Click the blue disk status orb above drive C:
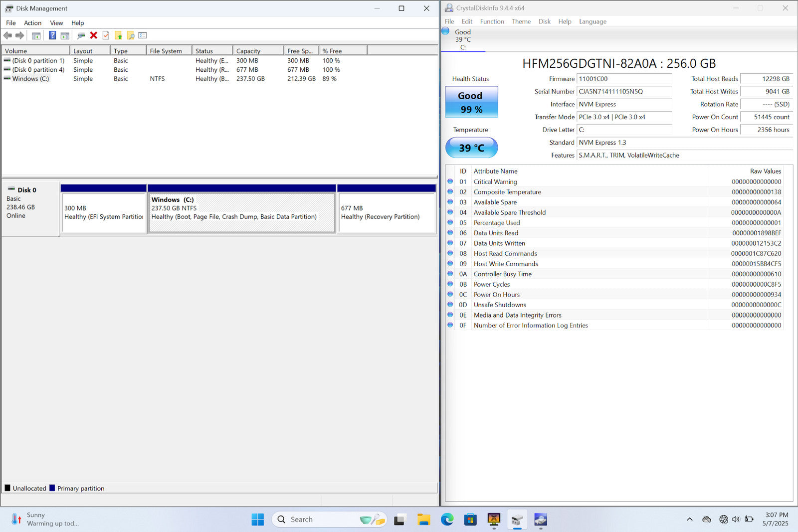798x532 pixels. point(445,31)
